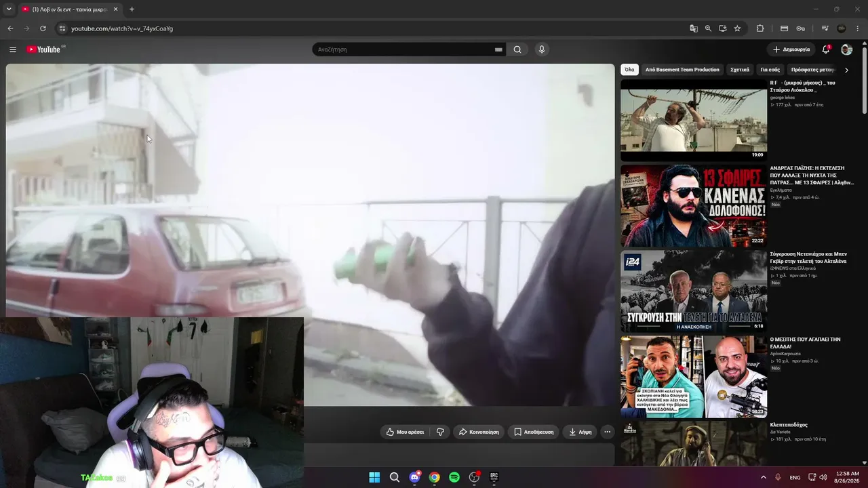
Task: View site information in address bar
Action: point(62,28)
